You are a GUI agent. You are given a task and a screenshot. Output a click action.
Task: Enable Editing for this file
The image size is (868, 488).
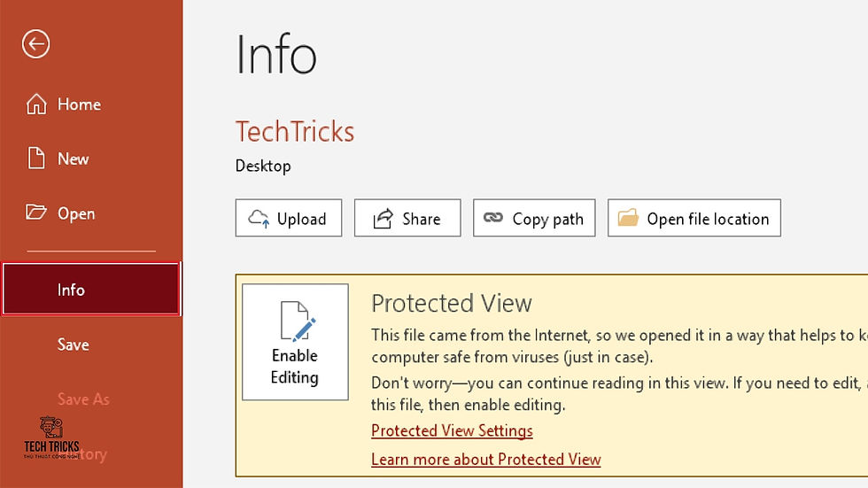coord(295,342)
